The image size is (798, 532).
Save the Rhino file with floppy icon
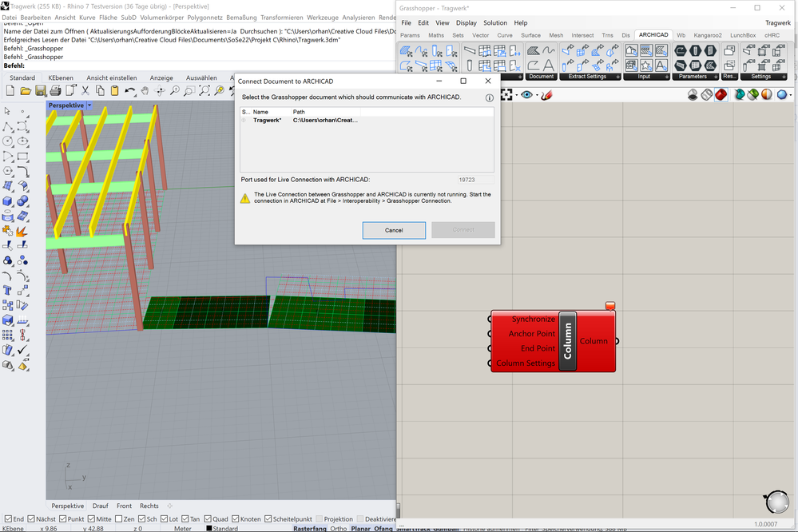tap(41, 90)
